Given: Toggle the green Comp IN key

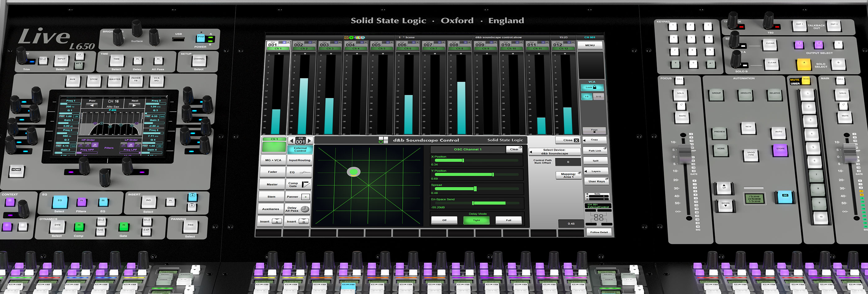Looking at the screenshot, I should [x=79, y=227].
